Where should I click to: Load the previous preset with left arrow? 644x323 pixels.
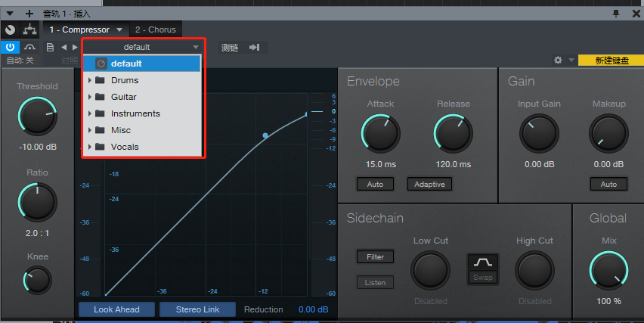pyautogui.click(x=64, y=48)
